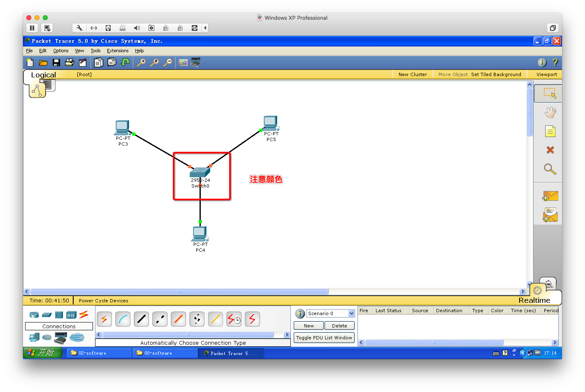Select automatic connection type lightning icon
Image resolution: width=585 pixels, height=392 pixels.
(104, 319)
